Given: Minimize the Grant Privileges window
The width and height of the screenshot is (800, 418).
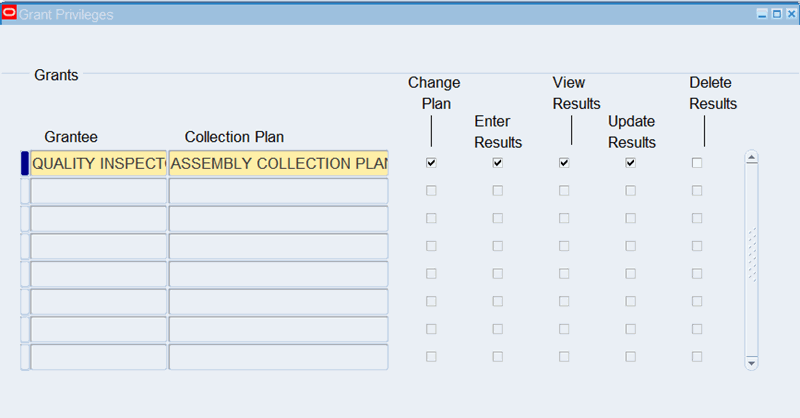Looking at the screenshot, I should point(762,14).
